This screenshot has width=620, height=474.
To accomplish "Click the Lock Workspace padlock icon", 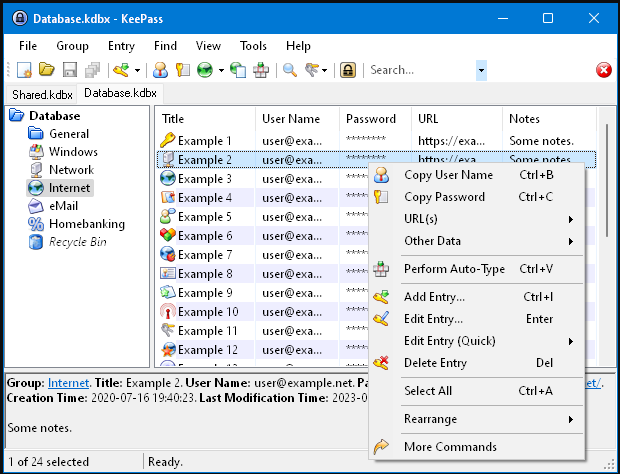I will (x=348, y=70).
